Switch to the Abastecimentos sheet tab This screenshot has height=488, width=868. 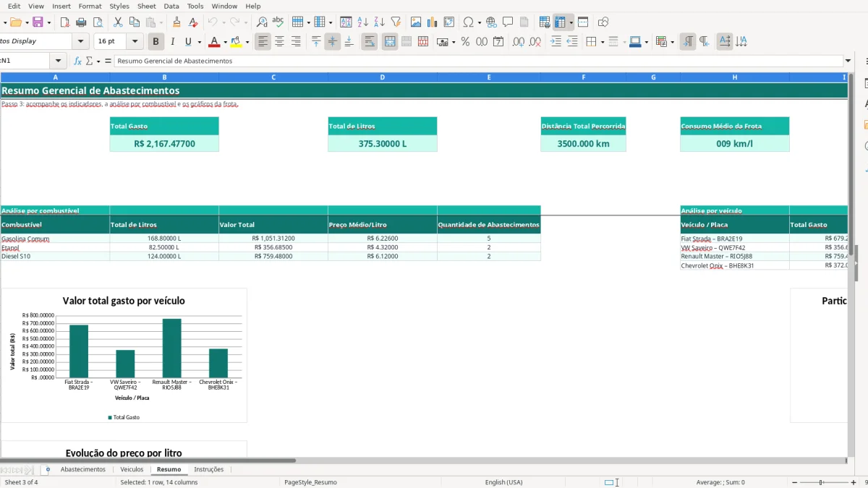click(x=83, y=469)
